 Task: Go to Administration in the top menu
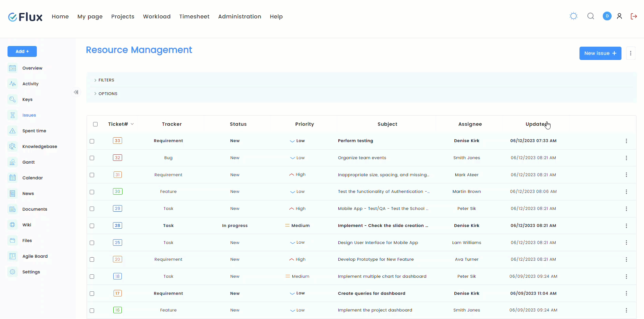coord(239,16)
